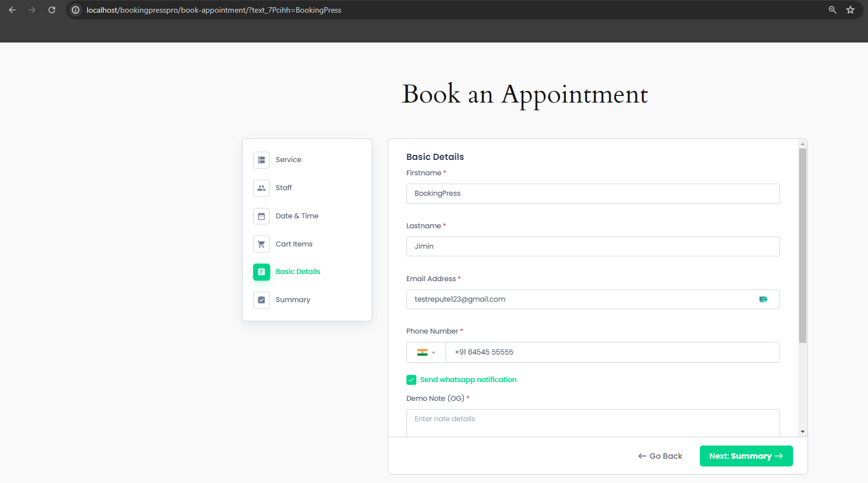The width and height of the screenshot is (868, 483).
Task: Switch to the Summary step tab
Action: tap(293, 300)
